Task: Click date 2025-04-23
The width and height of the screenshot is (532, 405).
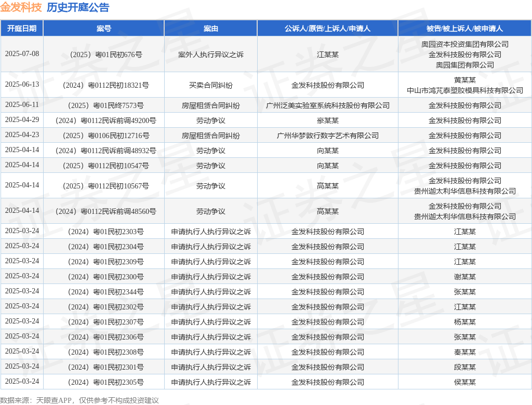Action: point(22,134)
